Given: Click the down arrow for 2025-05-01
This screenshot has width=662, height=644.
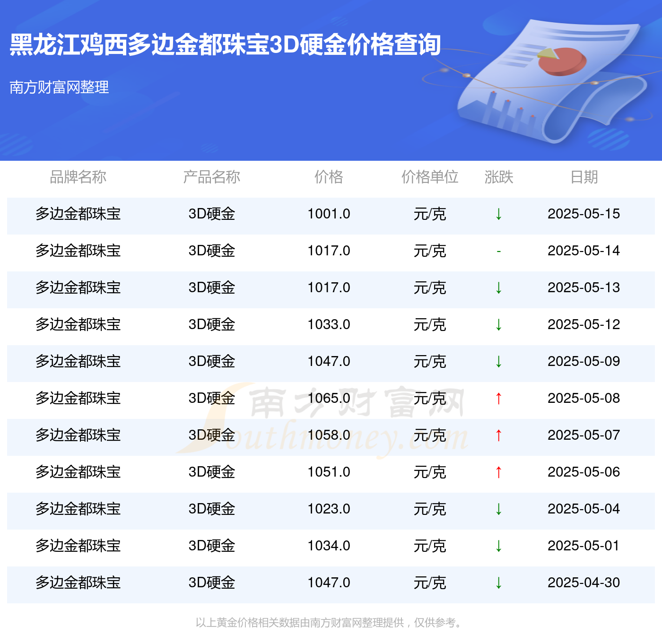Looking at the screenshot, I should pos(498,546).
